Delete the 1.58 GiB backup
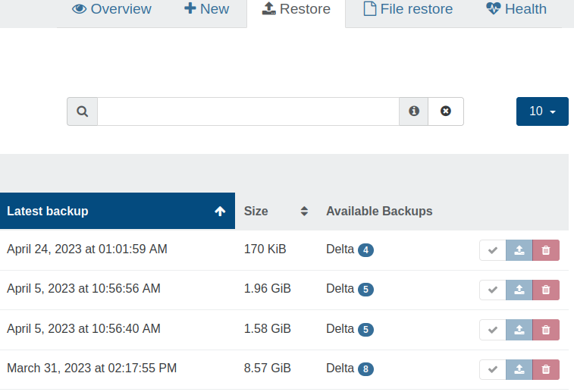This screenshot has width=574, height=392. click(546, 330)
